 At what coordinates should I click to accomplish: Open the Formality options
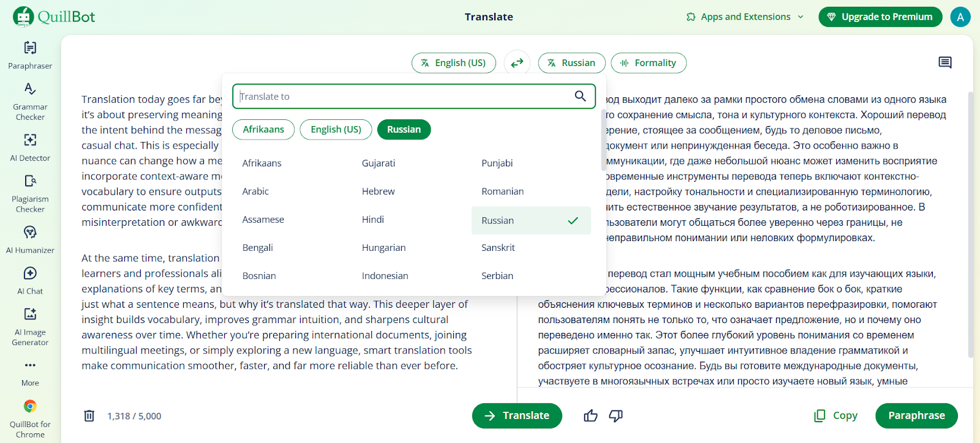tap(649, 62)
